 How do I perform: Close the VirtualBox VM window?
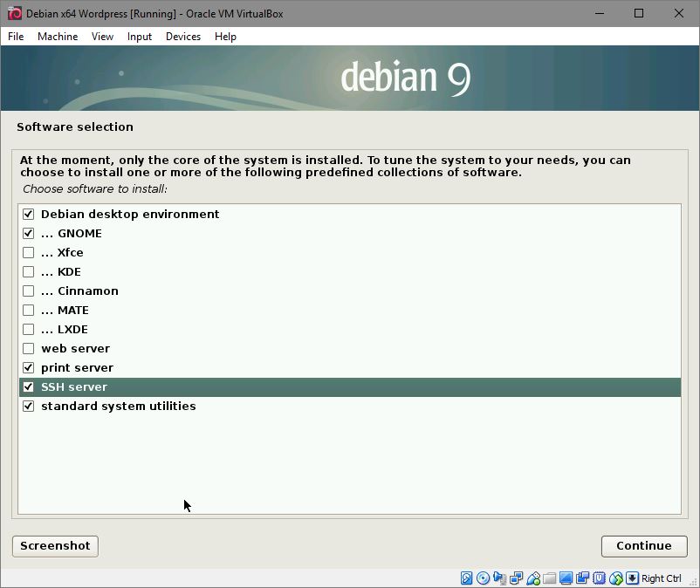click(678, 13)
